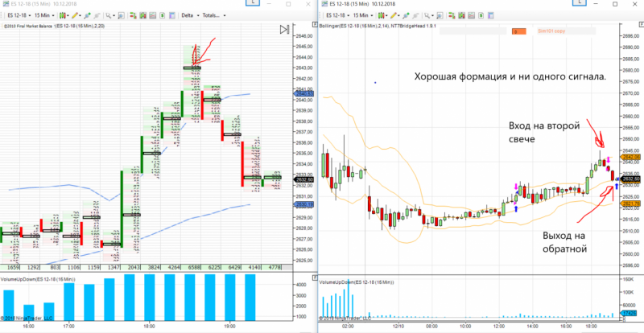Click the green-dot crosshair icon in right toolbar

click(x=406, y=15)
